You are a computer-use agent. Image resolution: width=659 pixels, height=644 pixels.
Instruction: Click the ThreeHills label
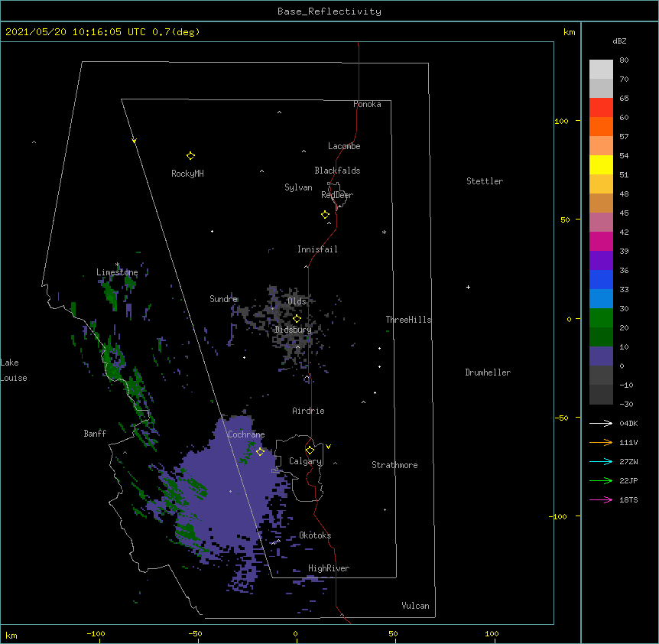(x=408, y=320)
